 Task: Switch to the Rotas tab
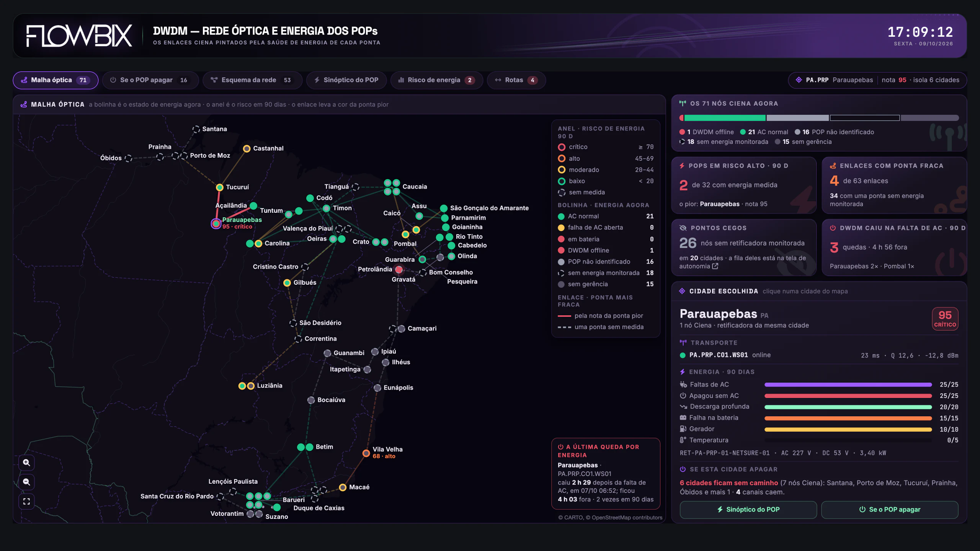(516, 80)
